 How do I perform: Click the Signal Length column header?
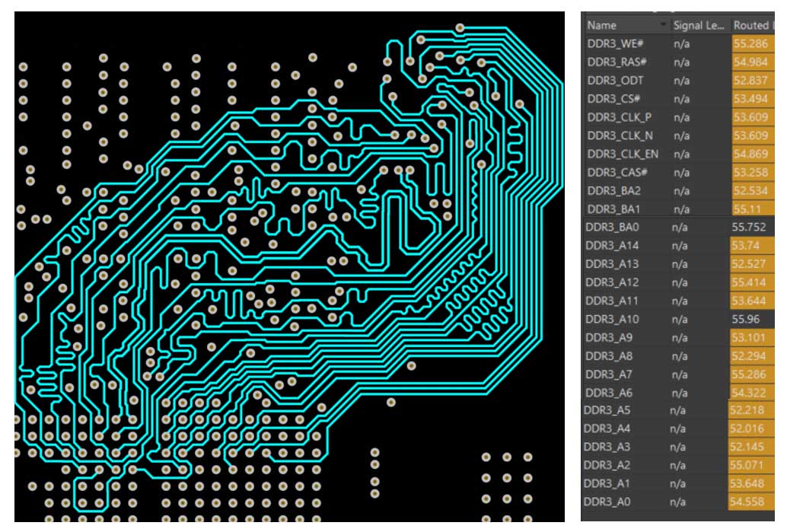coord(699,26)
